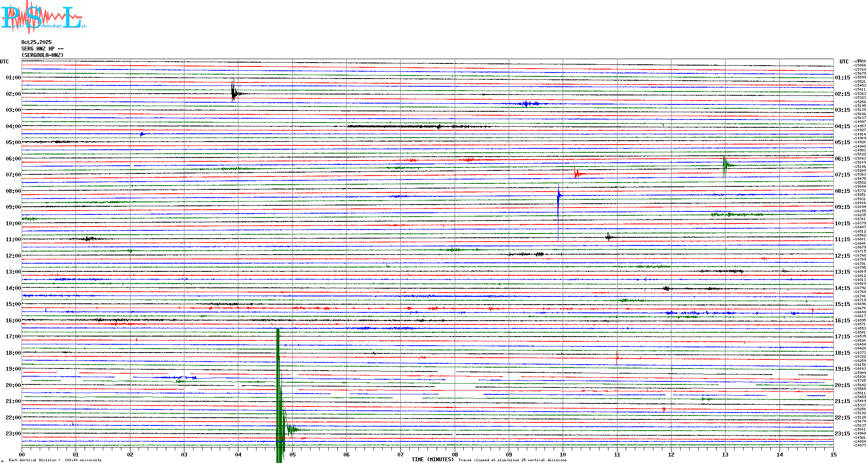Screen dimensions: 868x466
Task: Select the 02:00 hour label on left
Action: (13, 94)
